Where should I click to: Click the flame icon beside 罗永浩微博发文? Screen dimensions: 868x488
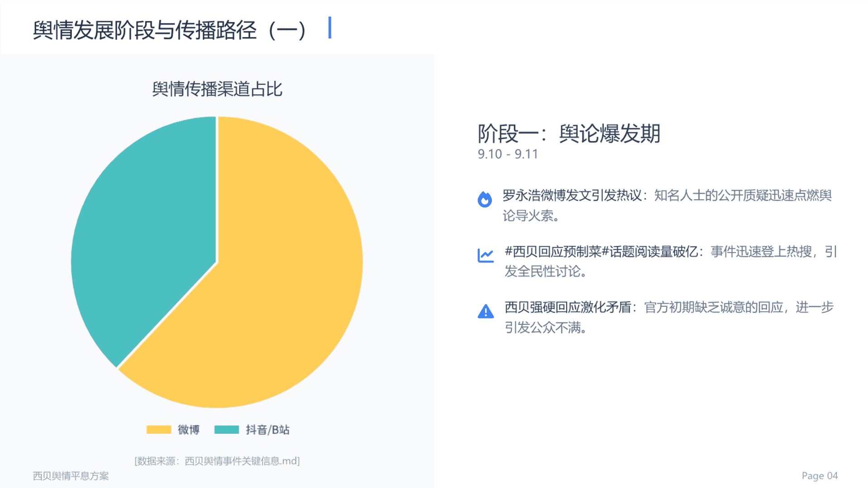point(485,199)
